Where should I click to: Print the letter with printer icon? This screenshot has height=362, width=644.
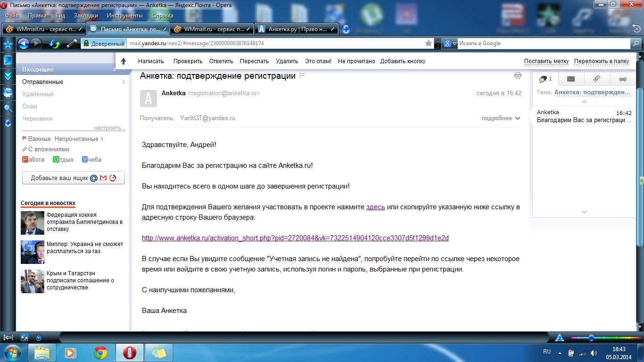[x=518, y=75]
